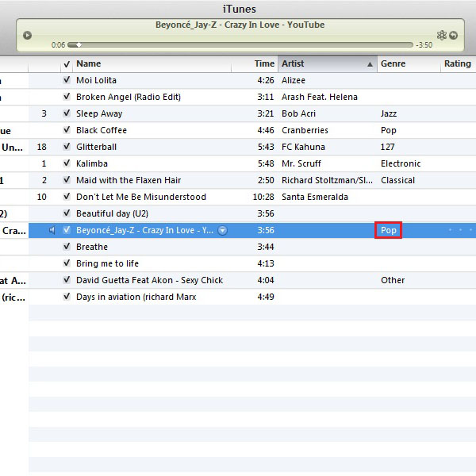Select Maid with the Flaxen Hair
This screenshot has height=476, width=476.
[129, 180]
